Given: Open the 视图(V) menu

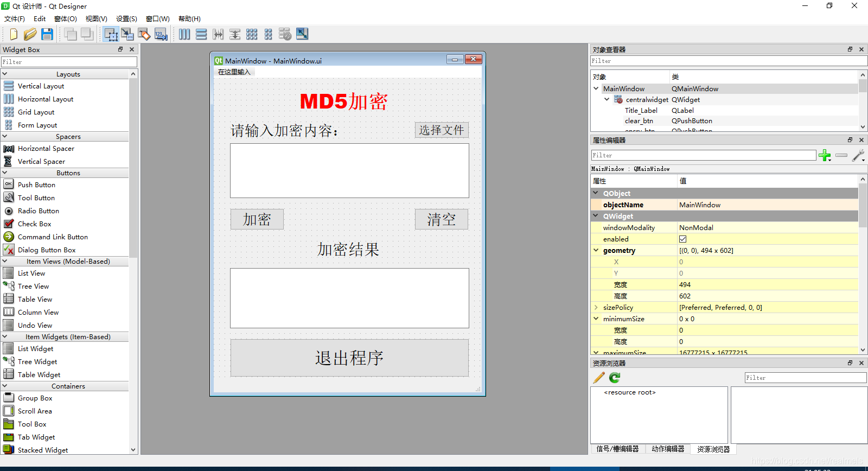Looking at the screenshot, I should click(97, 18).
